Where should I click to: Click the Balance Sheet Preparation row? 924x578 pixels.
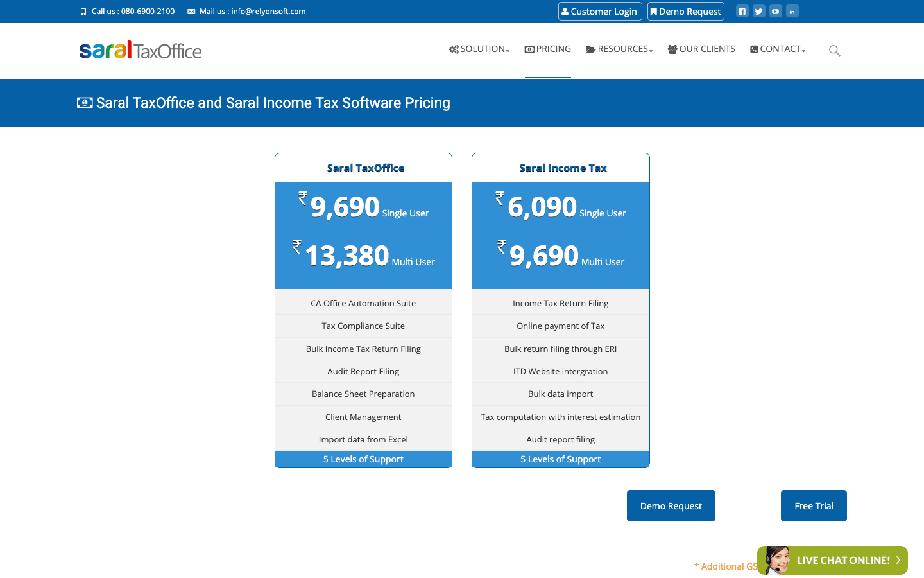[363, 394]
